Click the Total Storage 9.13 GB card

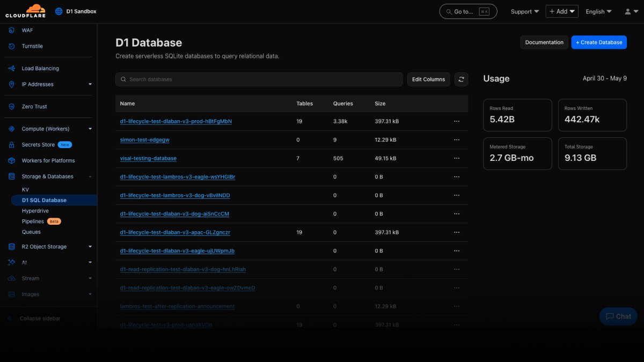coord(592,153)
